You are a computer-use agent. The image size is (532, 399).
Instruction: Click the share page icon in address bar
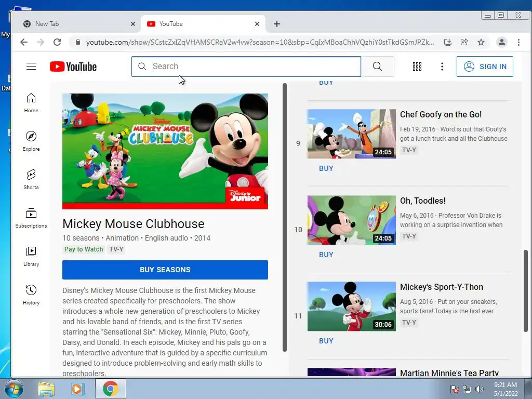tap(464, 42)
